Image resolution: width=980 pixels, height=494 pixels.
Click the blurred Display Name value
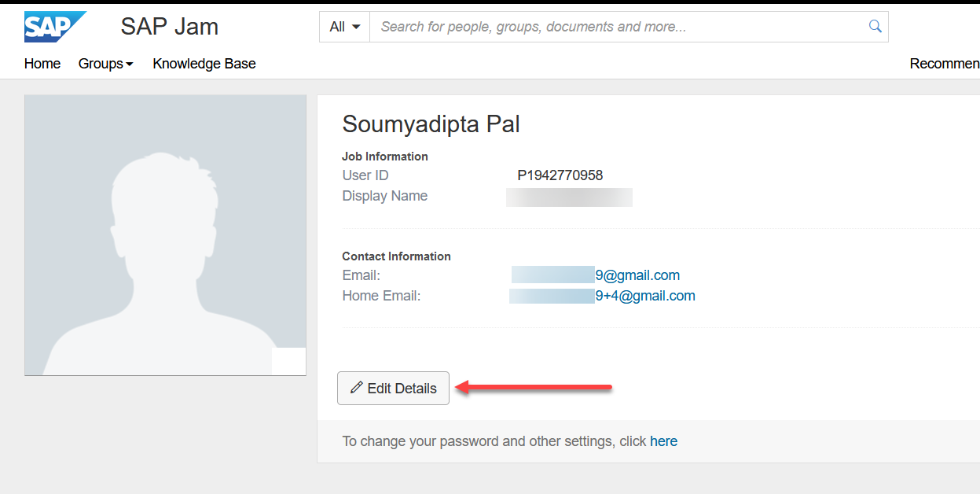pos(569,197)
